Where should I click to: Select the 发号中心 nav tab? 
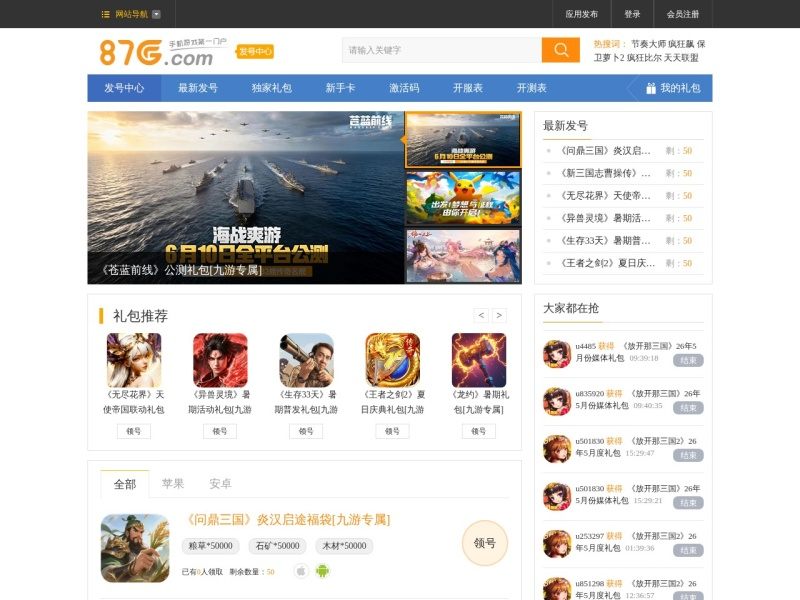click(x=124, y=88)
